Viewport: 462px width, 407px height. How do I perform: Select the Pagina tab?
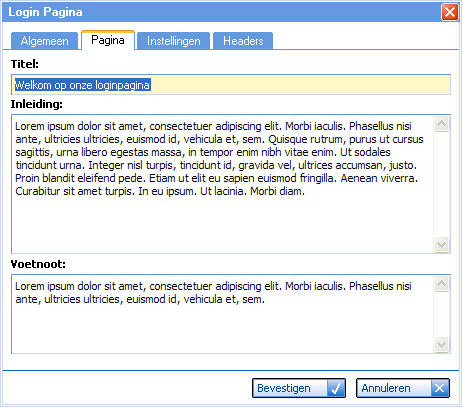[108, 40]
